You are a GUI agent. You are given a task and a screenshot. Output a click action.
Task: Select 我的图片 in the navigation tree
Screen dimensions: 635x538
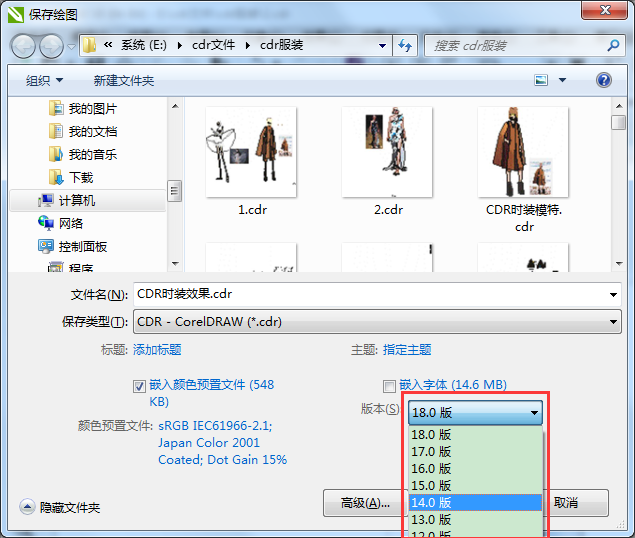pyautogui.click(x=83, y=109)
